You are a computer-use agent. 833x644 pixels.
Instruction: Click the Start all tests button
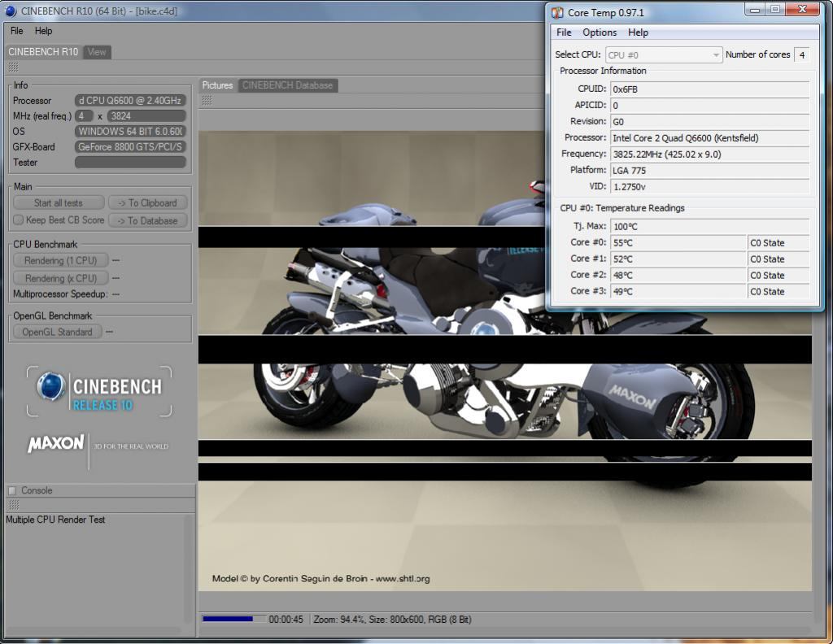coord(59,202)
